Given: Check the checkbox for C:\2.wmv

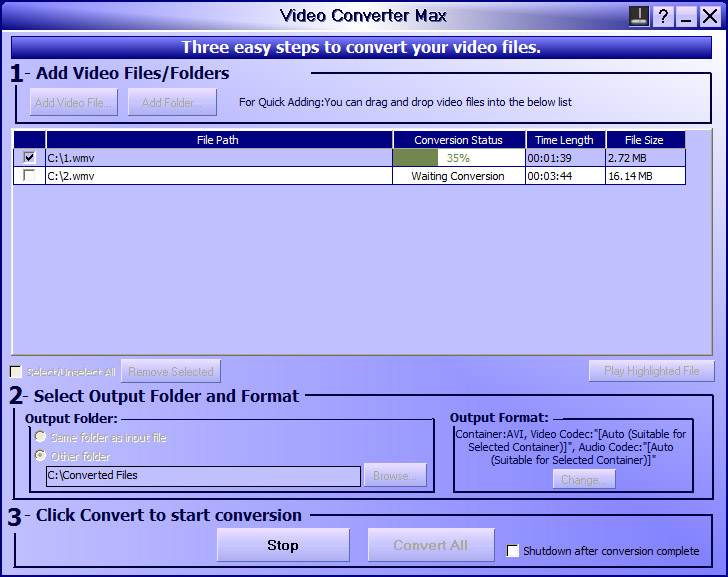Looking at the screenshot, I should click(29, 175).
